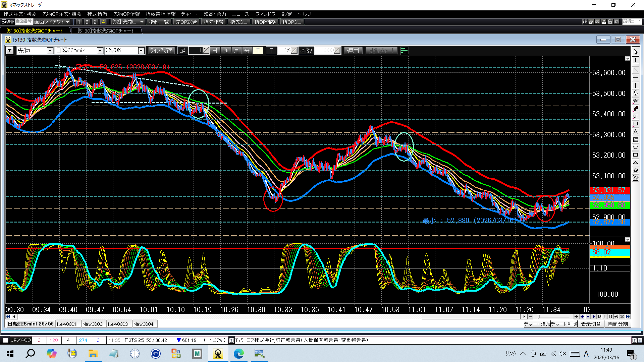Open the 日経225mini instrument dropdown

100,51
